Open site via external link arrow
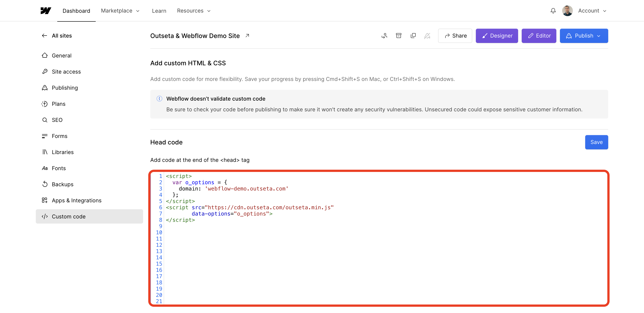Viewport: 644px width, 313px height. coord(247,36)
